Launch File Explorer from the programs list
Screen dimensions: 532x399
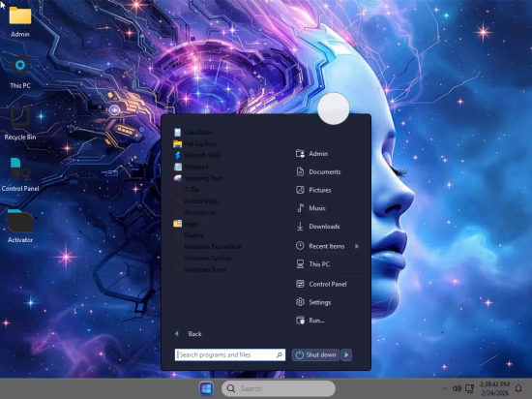pos(195,144)
